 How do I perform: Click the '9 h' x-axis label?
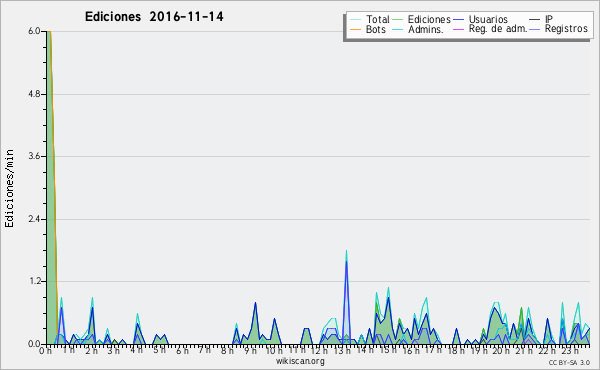pos(251,351)
